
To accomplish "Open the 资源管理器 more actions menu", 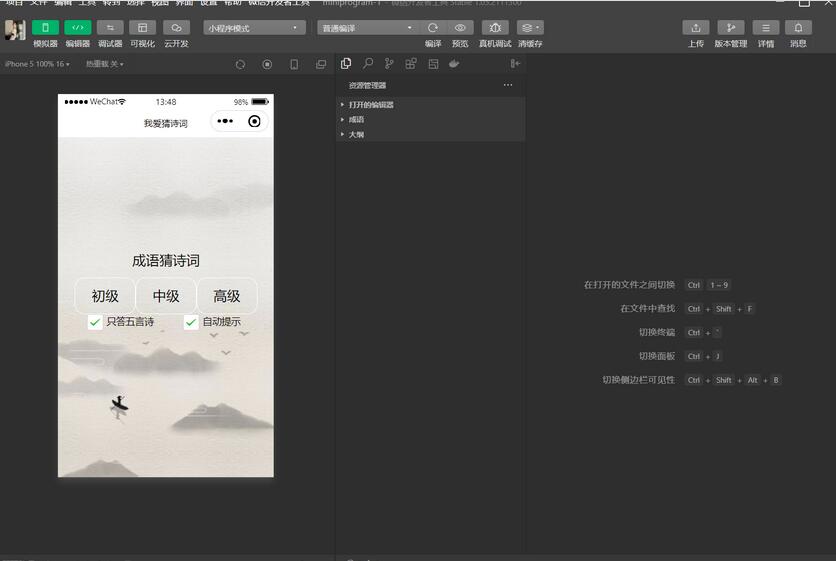I will 508,85.
